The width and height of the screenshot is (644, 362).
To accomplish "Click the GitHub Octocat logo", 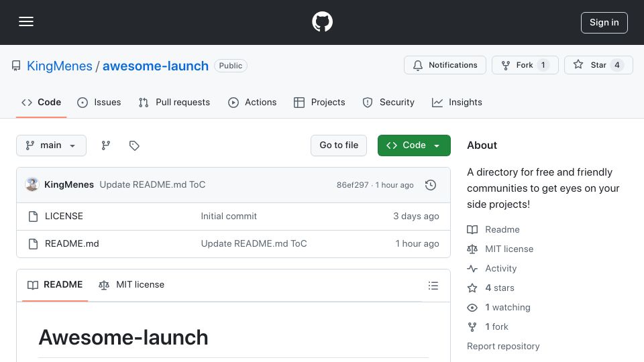I will (x=322, y=21).
